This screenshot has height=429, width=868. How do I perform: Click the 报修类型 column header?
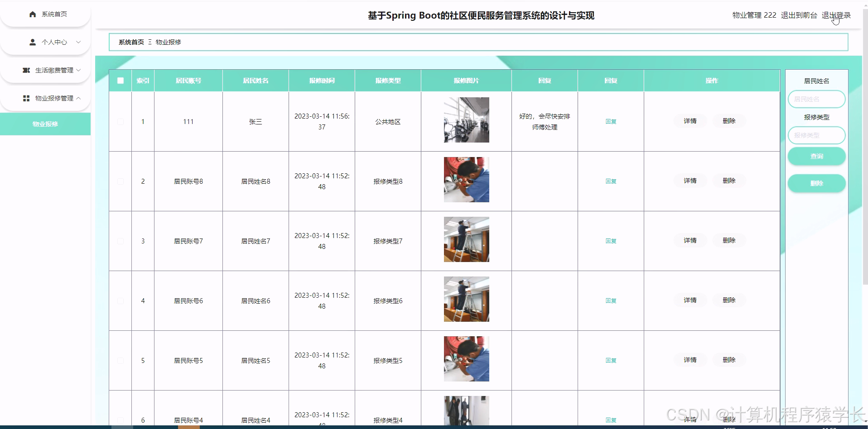click(x=388, y=81)
